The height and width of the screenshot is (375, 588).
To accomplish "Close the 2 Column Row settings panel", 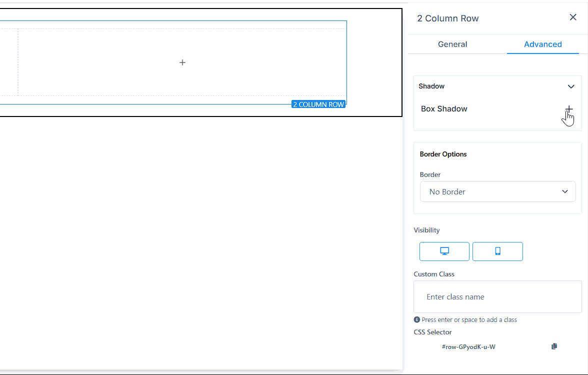I will (573, 17).
